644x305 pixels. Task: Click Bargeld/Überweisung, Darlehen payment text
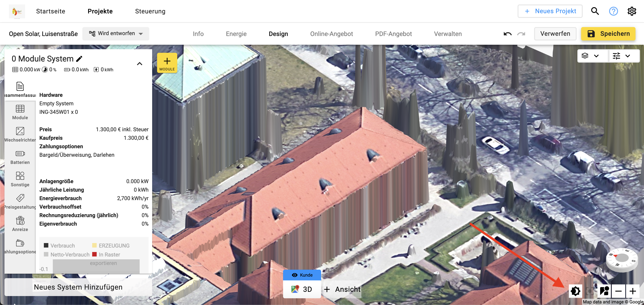pos(77,155)
